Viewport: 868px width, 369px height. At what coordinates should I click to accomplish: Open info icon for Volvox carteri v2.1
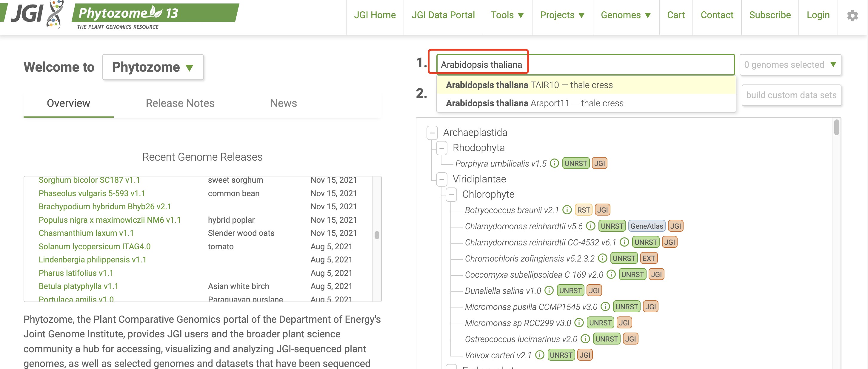tap(539, 355)
